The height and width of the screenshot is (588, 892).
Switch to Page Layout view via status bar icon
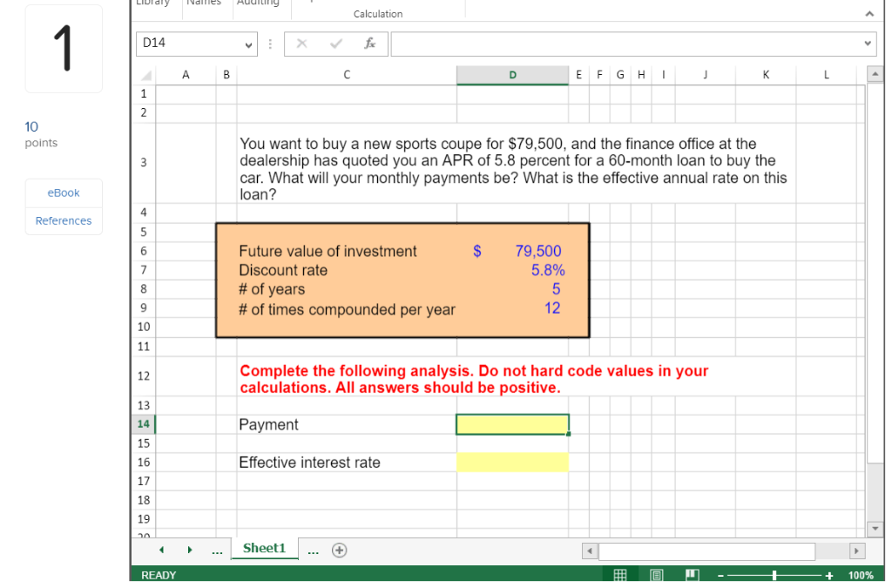[x=656, y=575]
